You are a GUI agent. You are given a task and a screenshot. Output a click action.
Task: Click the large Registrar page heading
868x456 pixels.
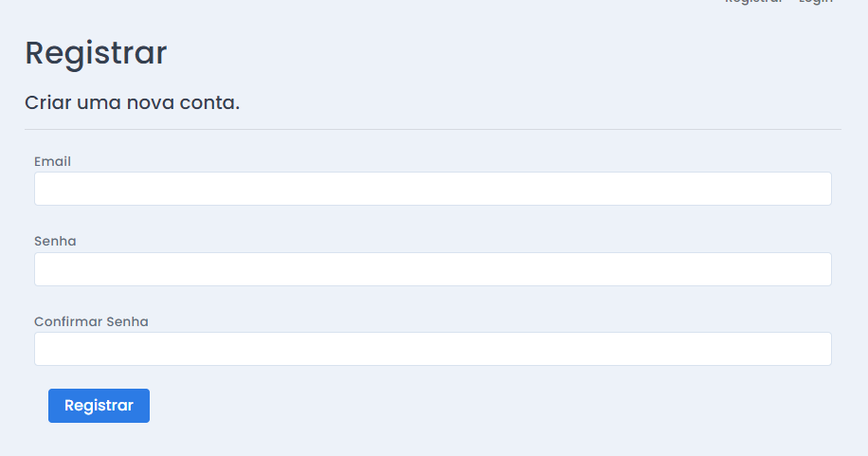tap(96, 53)
